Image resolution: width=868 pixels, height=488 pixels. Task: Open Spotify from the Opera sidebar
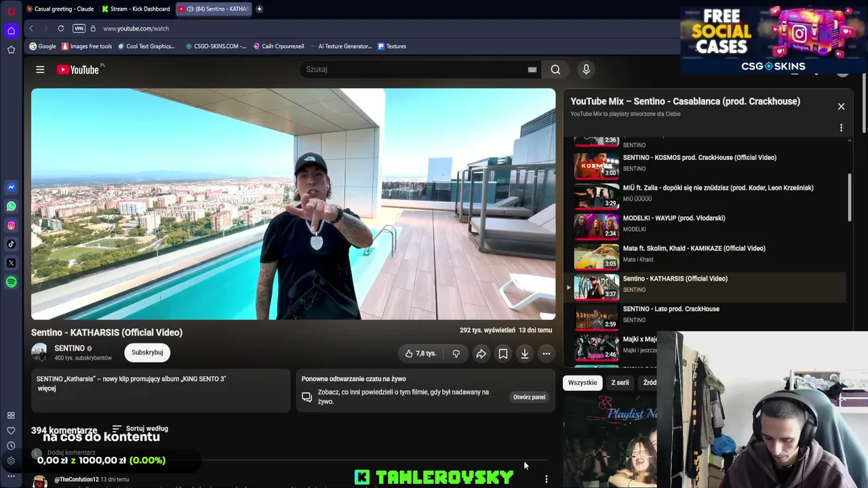(x=11, y=282)
